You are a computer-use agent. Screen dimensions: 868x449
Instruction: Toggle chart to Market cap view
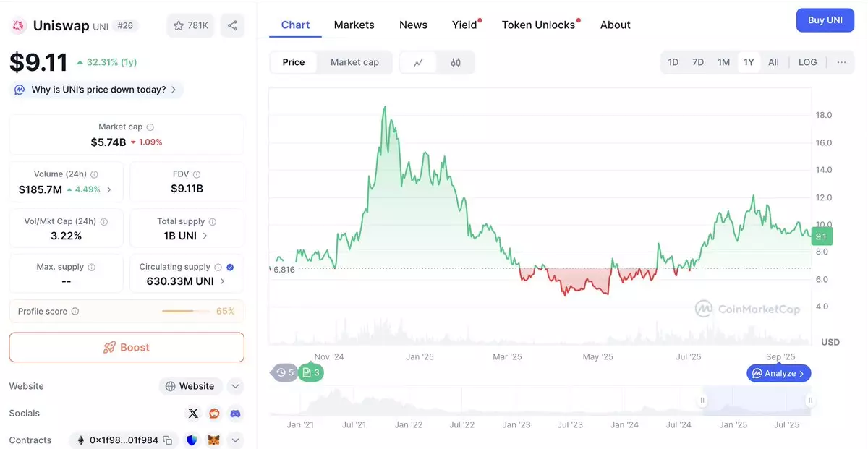pyautogui.click(x=354, y=62)
